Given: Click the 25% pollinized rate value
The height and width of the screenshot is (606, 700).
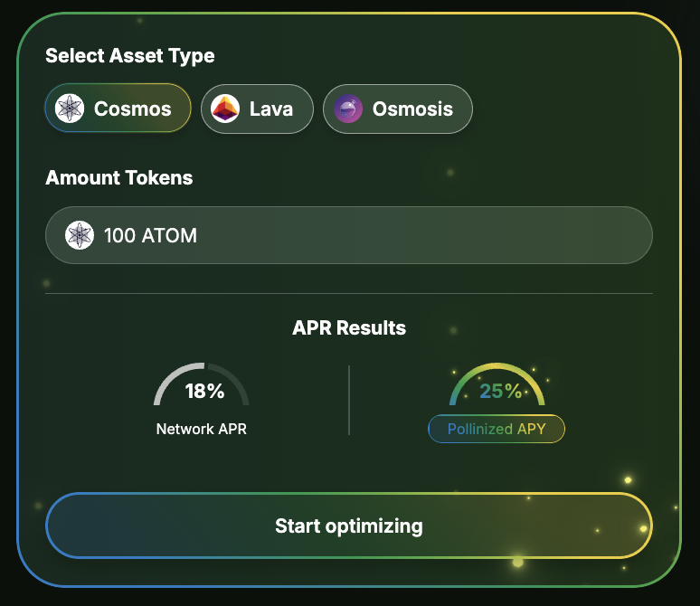Looking at the screenshot, I should point(500,392).
